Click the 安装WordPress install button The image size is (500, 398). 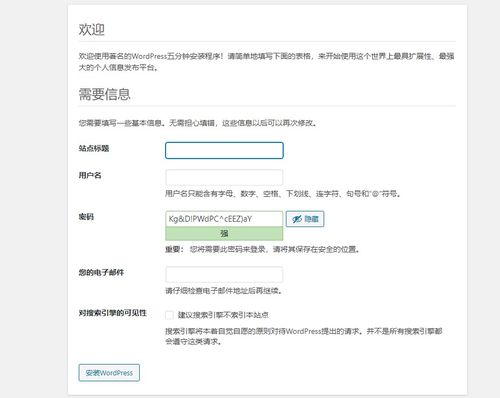[x=109, y=373]
